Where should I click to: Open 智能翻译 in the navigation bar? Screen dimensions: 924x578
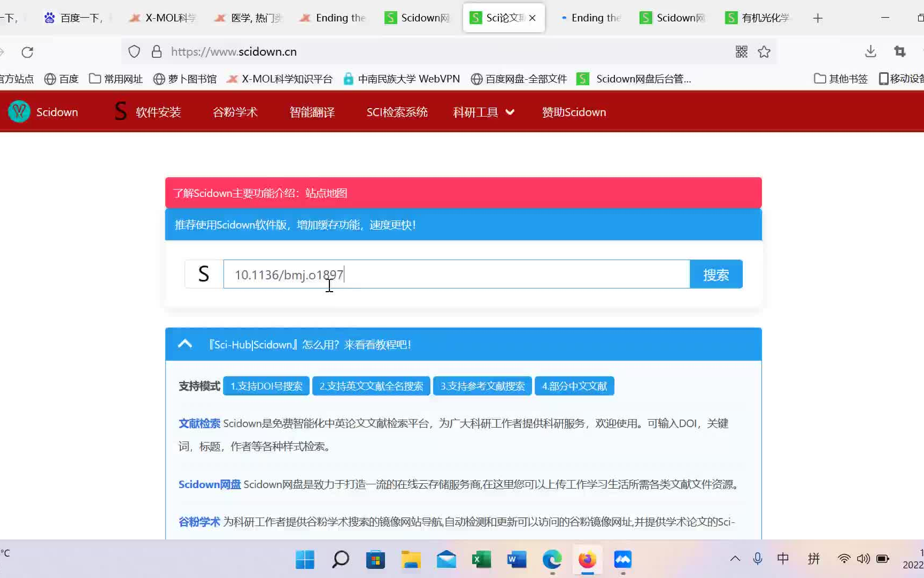(312, 112)
